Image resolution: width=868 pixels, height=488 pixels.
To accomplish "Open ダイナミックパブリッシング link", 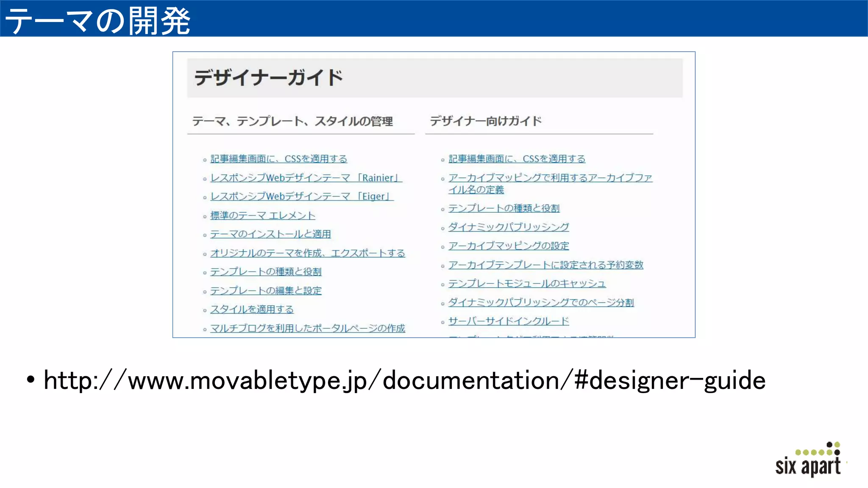I will click(509, 227).
